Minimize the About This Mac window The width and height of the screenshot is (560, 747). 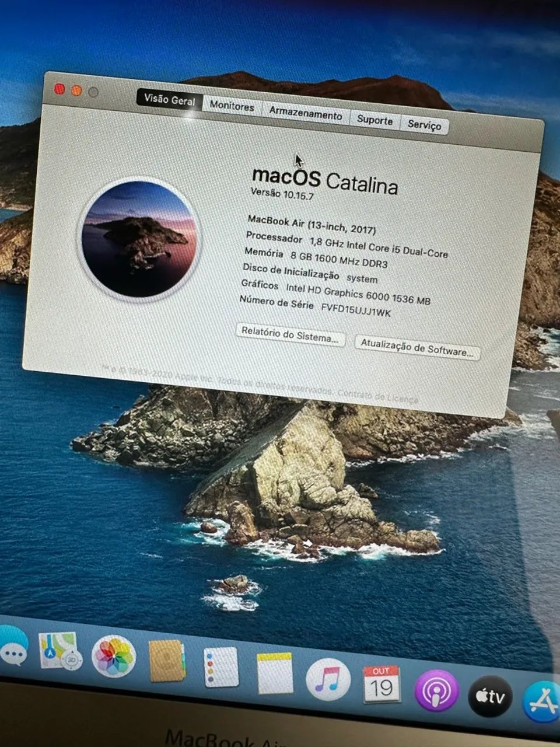[x=76, y=90]
